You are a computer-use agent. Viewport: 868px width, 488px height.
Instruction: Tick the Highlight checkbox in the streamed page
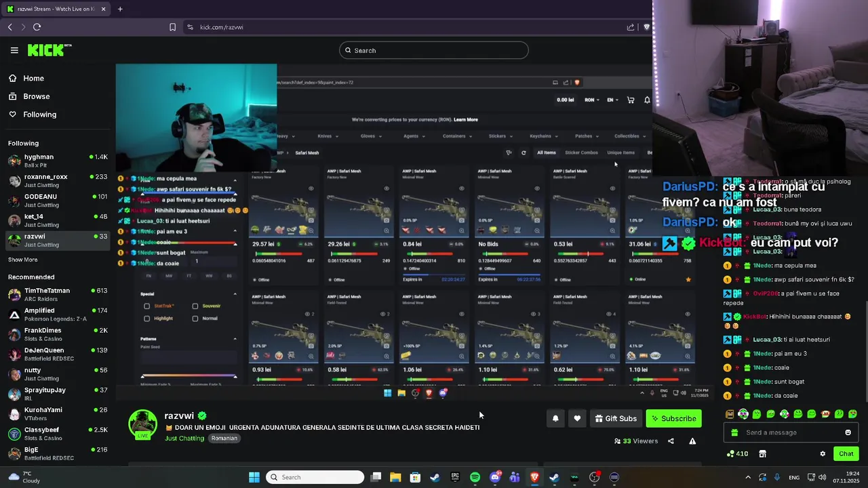pos(146,319)
